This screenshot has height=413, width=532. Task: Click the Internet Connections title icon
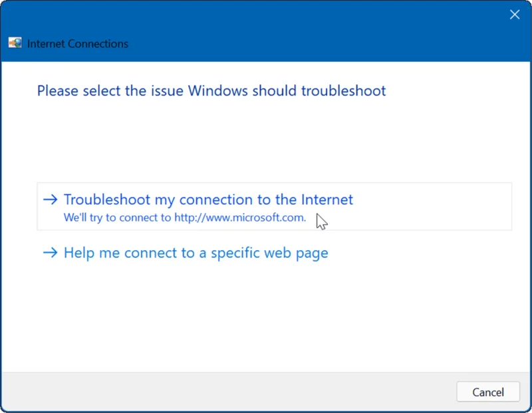[x=15, y=43]
